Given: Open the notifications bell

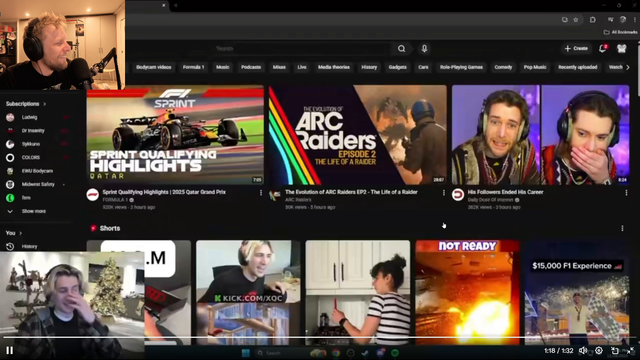Looking at the screenshot, I should 602,48.
